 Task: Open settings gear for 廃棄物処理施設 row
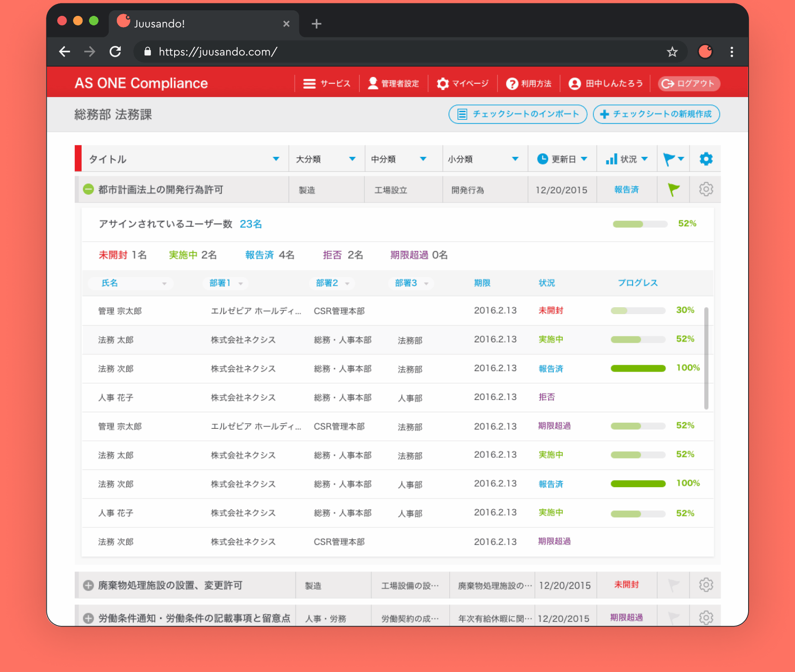[x=706, y=585]
